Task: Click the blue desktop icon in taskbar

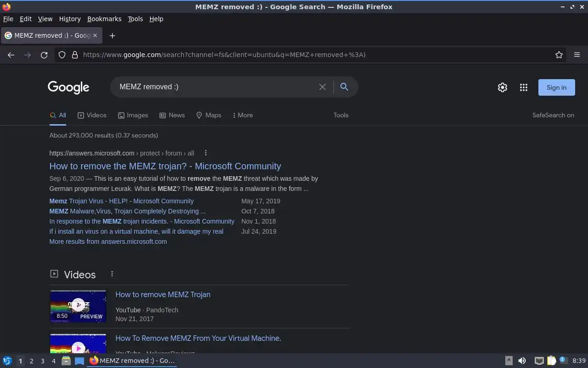Action: (79, 361)
